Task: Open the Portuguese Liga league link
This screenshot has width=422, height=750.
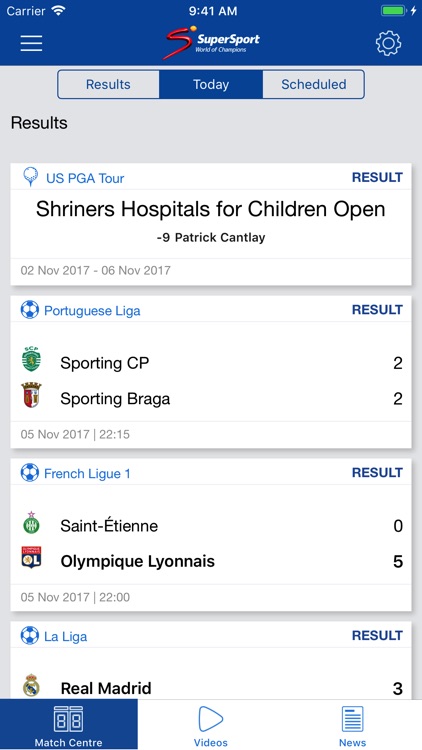Action: [92, 311]
